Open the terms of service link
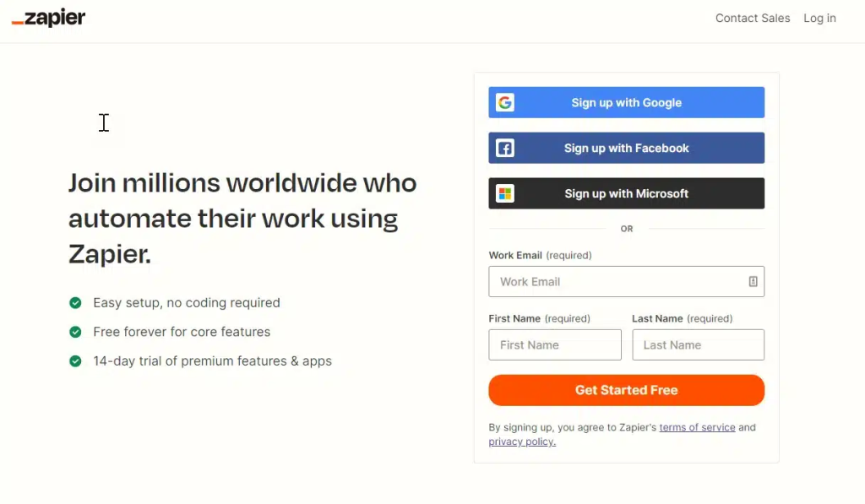 click(x=697, y=428)
